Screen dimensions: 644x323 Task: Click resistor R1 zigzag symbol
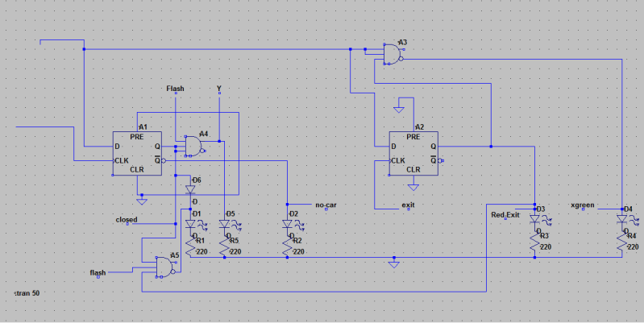pyautogui.click(x=190, y=247)
